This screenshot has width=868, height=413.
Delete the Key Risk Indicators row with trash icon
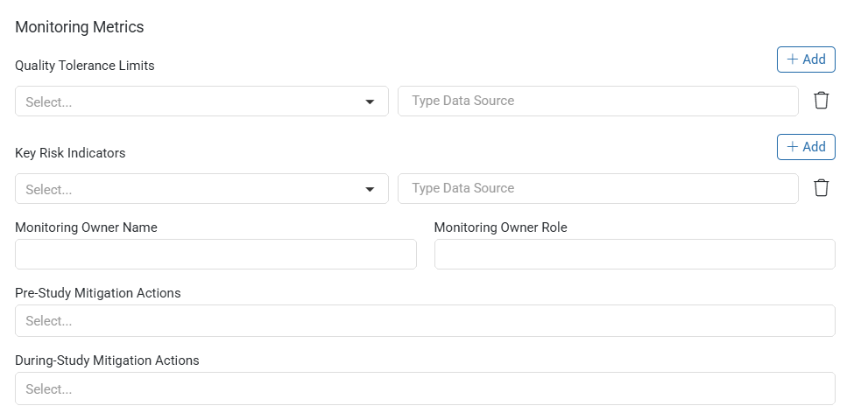(821, 188)
